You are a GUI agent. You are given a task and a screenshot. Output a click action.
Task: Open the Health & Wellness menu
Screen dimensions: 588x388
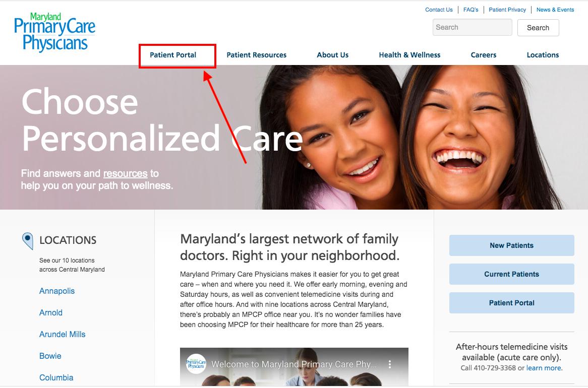[409, 55]
